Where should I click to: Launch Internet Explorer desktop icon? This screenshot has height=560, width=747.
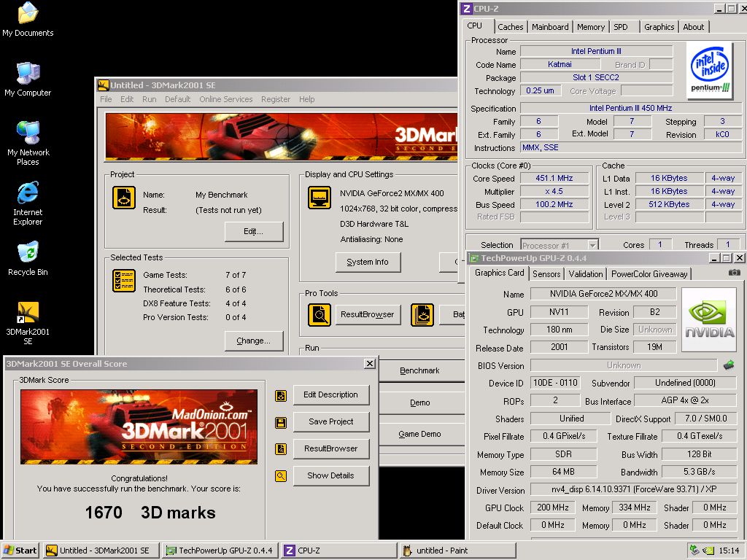pyautogui.click(x=28, y=203)
